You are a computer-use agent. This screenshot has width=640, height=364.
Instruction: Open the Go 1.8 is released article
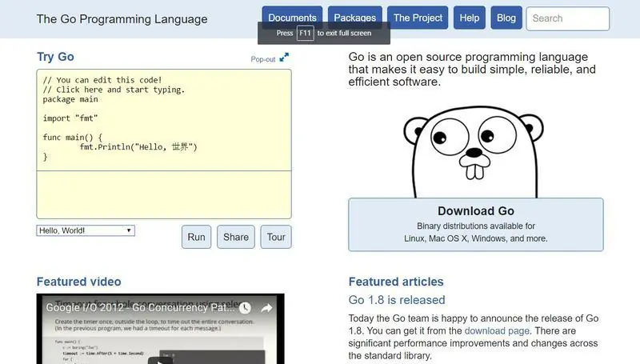pyautogui.click(x=397, y=300)
